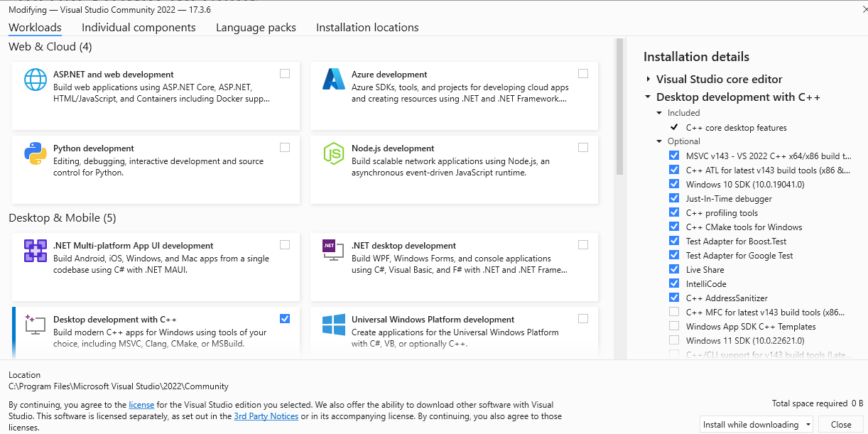868x434 pixels.
Task: Open the license link
Action: tap(141, 405)
